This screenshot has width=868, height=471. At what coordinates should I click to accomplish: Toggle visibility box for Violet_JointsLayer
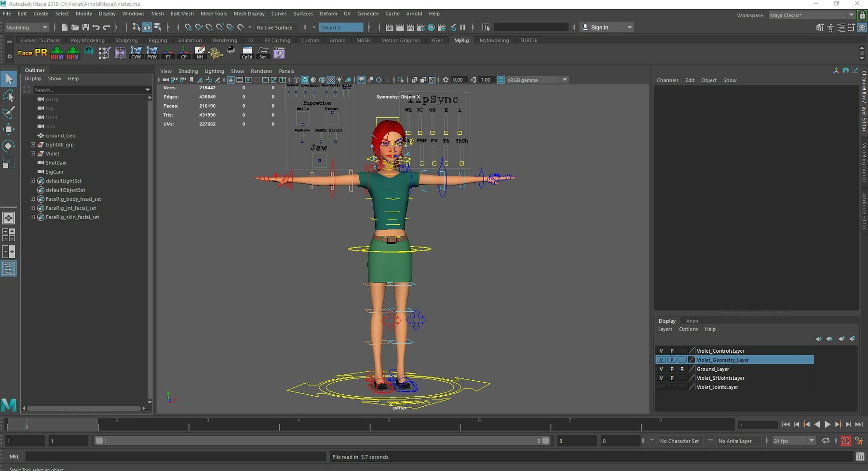click(661, 387)
